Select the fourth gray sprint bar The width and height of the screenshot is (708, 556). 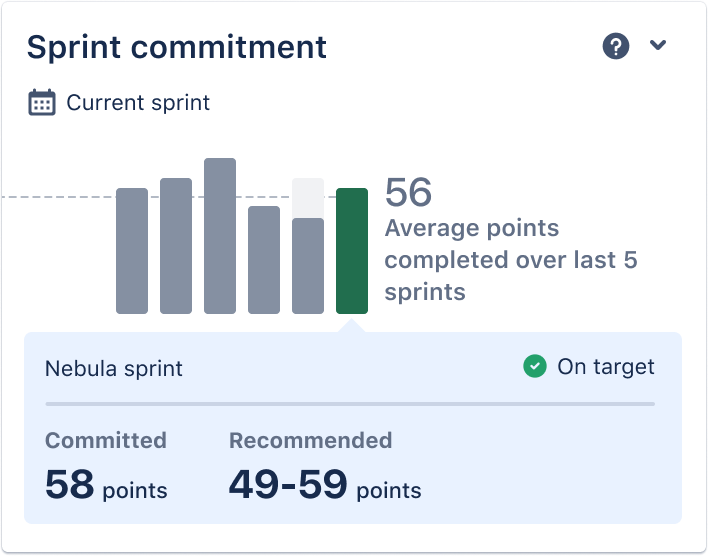pos(264,260)
